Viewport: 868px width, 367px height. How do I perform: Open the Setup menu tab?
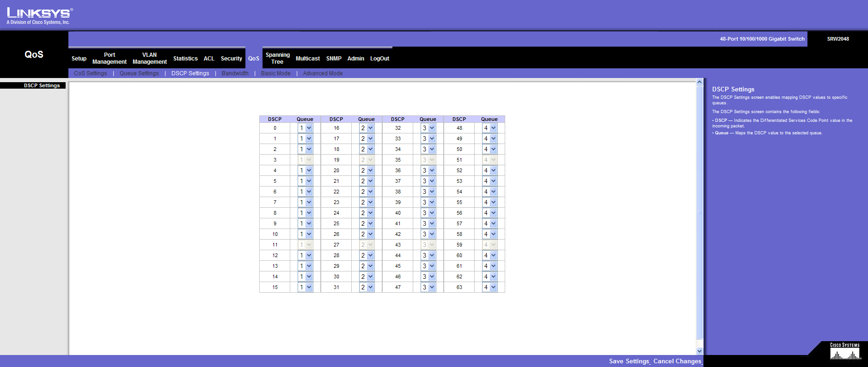click(x=79, y=59)
